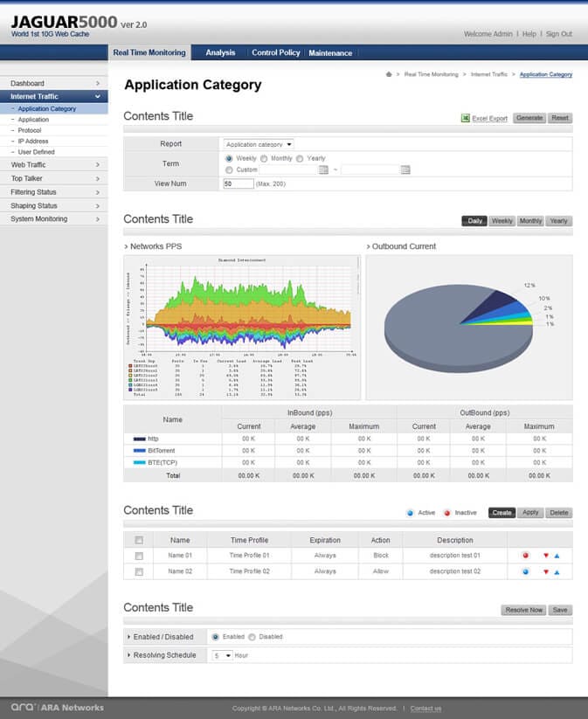This screenshot has height=719, width=588.
Task: Move Name 01 row up with blue arrow
Action: click(x=557, y=556)
